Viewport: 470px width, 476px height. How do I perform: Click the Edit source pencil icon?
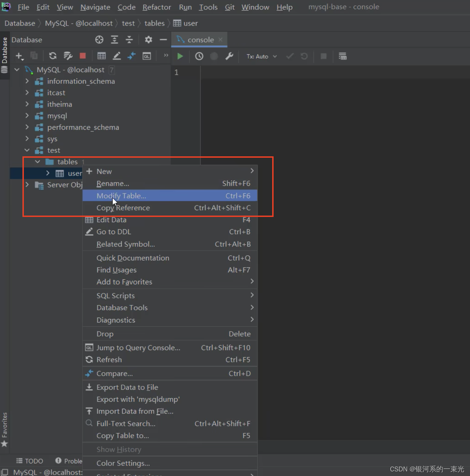point(117,56)
